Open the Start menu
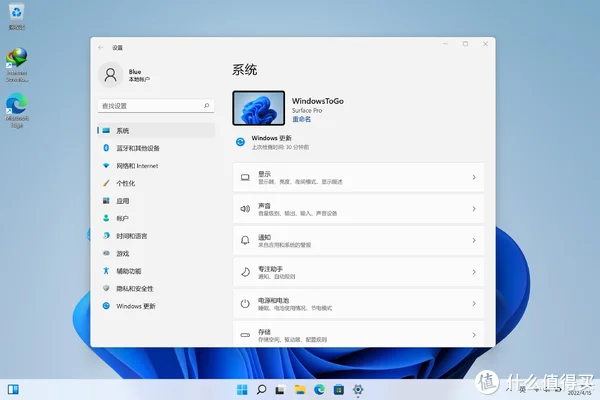Screen dimensions: 600x400 coord(242,390)
